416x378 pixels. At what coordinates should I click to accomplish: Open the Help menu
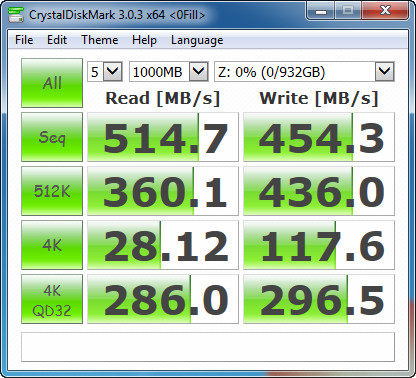(144, 40)
